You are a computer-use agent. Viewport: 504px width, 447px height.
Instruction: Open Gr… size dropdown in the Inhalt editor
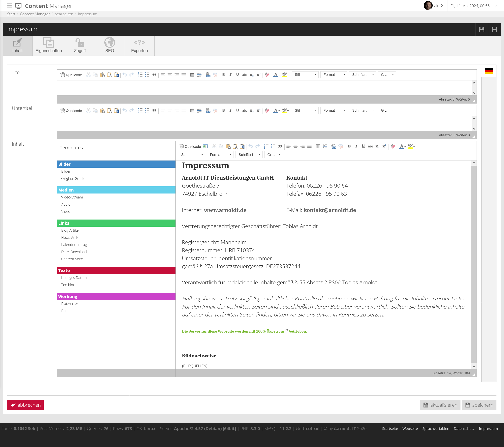coord(273,155)
